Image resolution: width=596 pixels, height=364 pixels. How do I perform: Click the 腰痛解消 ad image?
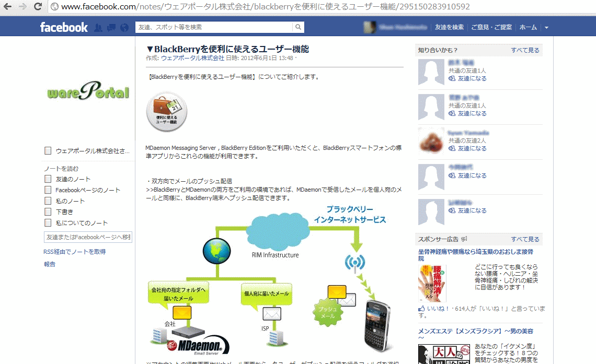click(x=432, y=284)
